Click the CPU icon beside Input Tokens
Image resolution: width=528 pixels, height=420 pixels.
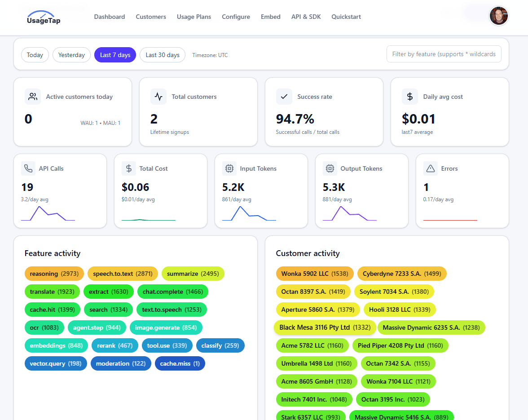click(x=229, y=168)
